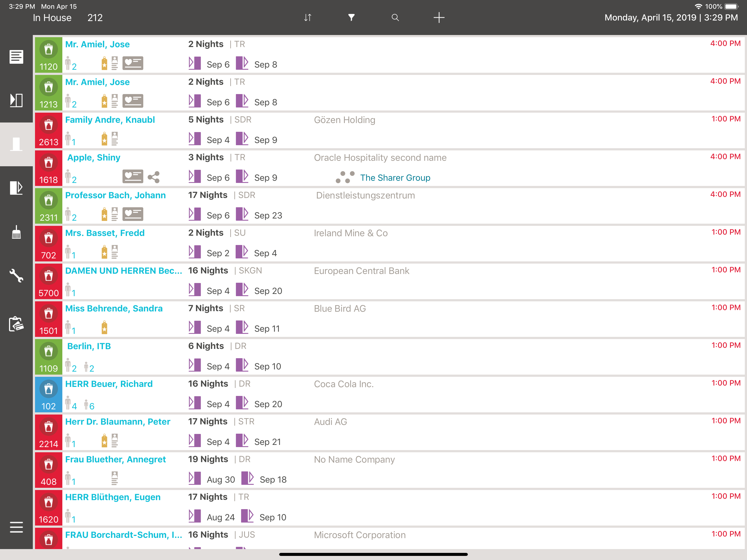Tap the Sep 23 departure date for Bach
Image resolution: width=747 pixels, height=560 pixels.
pyautogui.click(x=268, y=215)
